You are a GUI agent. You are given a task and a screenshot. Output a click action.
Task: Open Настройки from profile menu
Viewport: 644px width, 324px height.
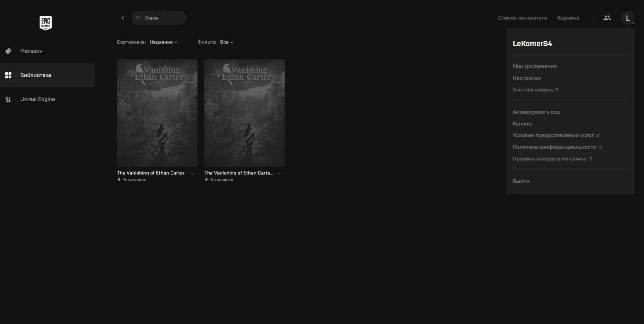527,78
